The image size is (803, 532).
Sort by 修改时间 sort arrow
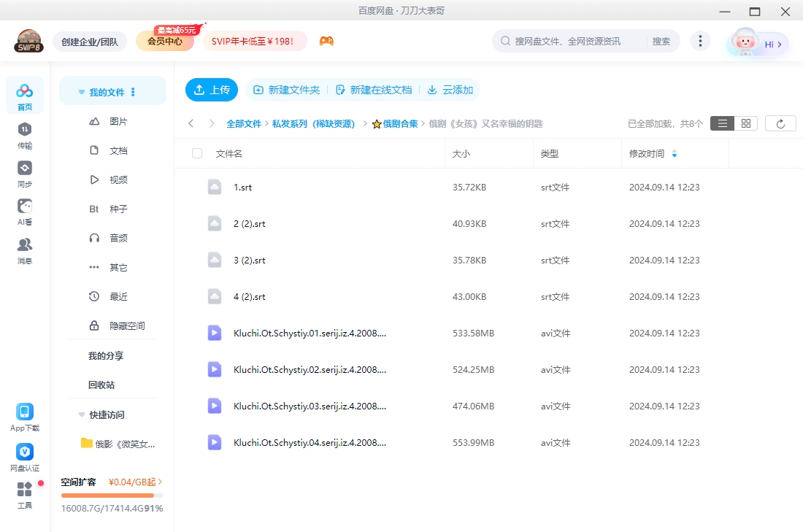(x=675, y=153)
